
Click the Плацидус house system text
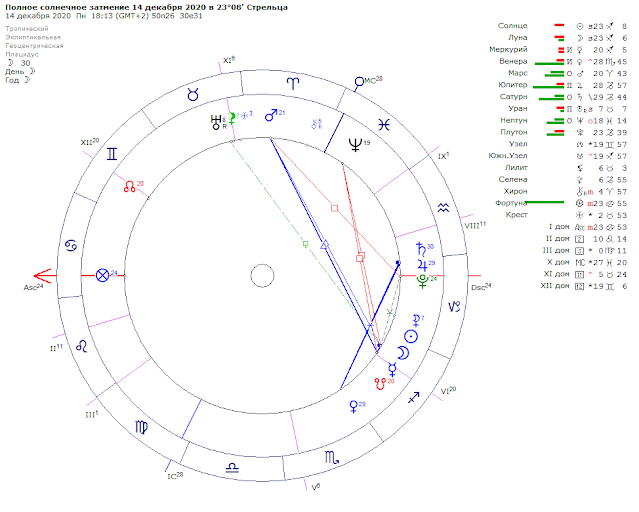pyautogui.click(x=22, y=54)
